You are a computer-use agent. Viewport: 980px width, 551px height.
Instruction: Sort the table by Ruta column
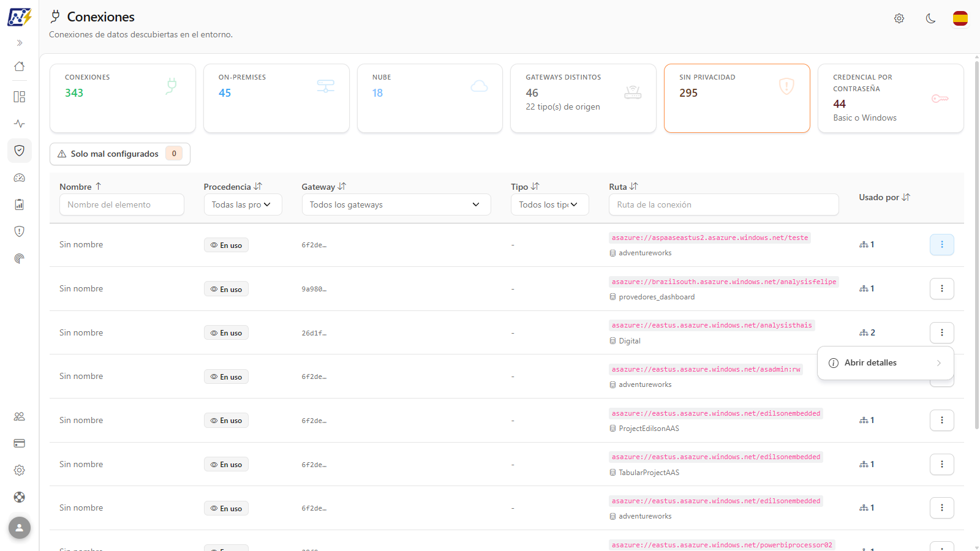[x=623, y=187]
